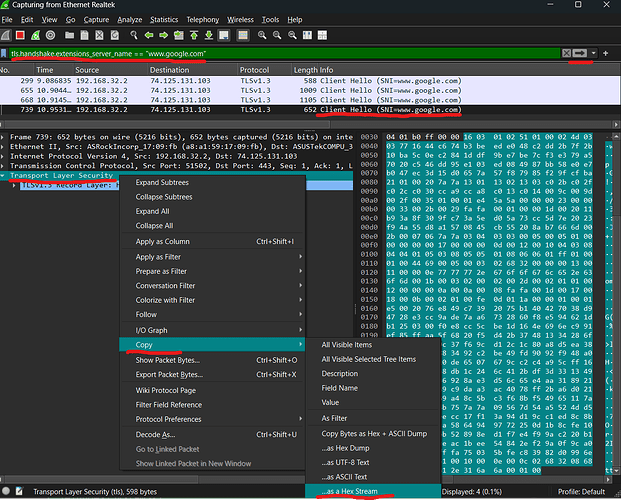Open the Follow submenu

pos(212,315)
